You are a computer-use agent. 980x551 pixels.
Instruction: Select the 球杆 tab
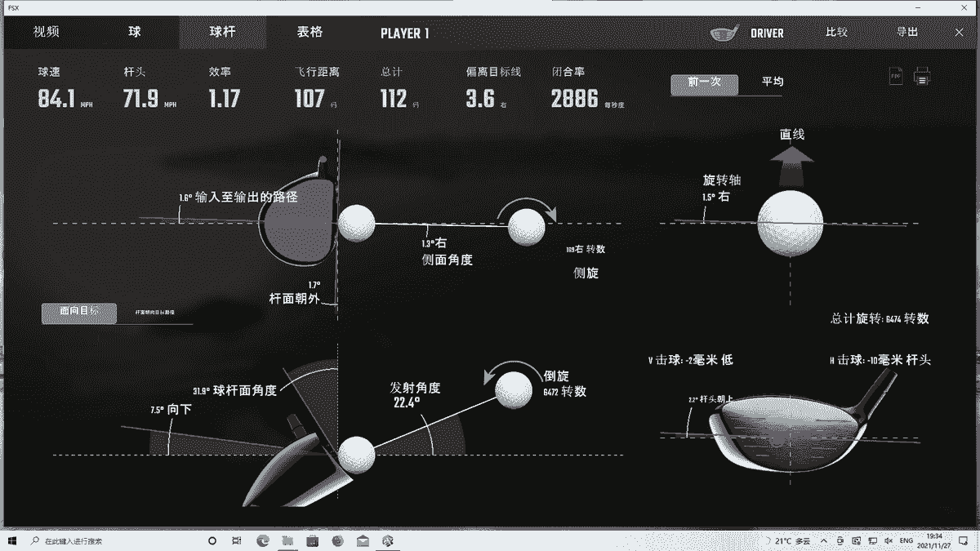coord(223,33)
